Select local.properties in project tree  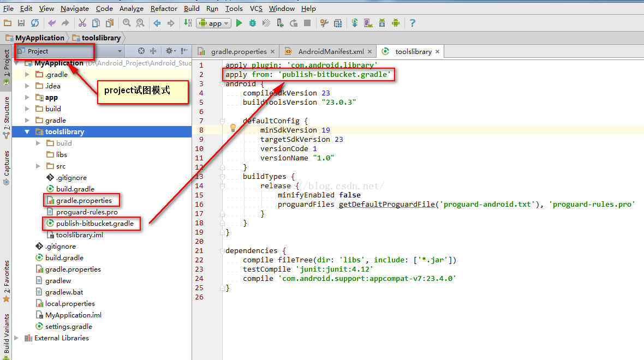point(70,303)
